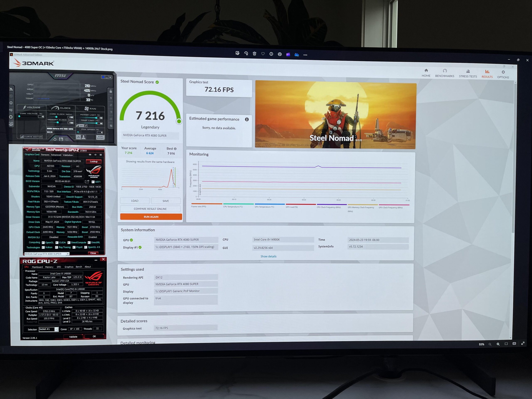Toggle the OpenCL checkbox in GPU-Z
The image size is (532, 399).
point(43,243)
